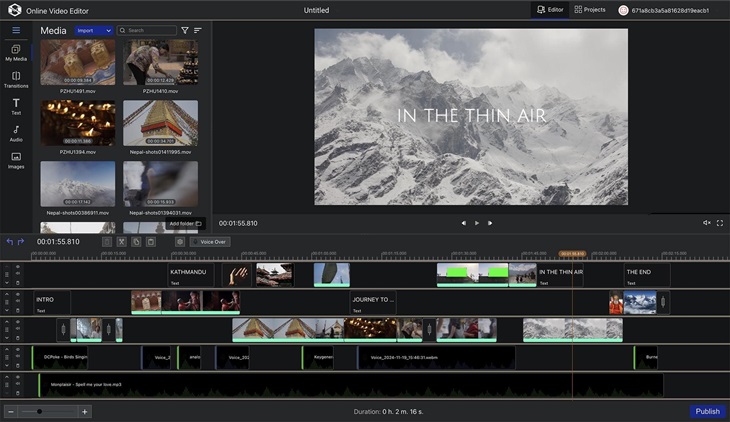This screenshot has height=422, width=730.
Task: Open the Transitions panel
Action: click(x=16, y=79)
